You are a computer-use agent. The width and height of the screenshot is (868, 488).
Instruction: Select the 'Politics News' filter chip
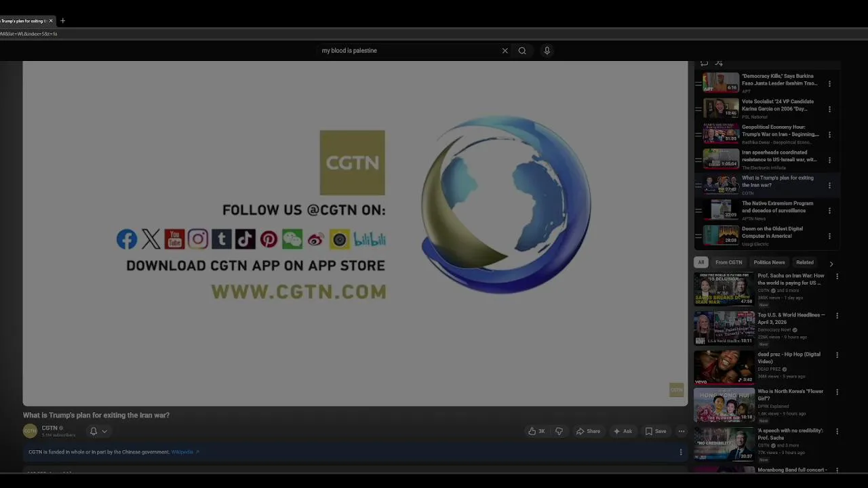pyautogui.click(x=769, y=262)
